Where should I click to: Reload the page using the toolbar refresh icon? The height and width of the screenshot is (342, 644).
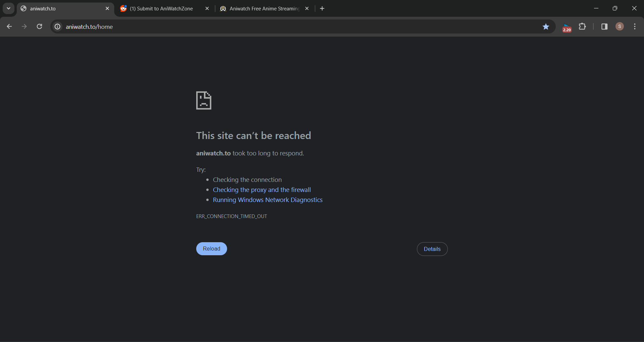point(39,26)
